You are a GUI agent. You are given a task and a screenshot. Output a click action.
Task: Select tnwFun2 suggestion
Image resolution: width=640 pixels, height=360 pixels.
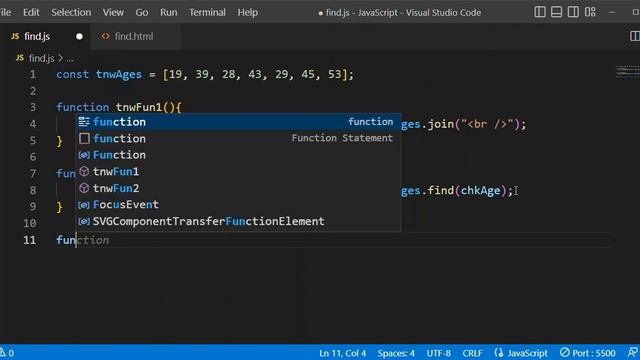point(238,188)
